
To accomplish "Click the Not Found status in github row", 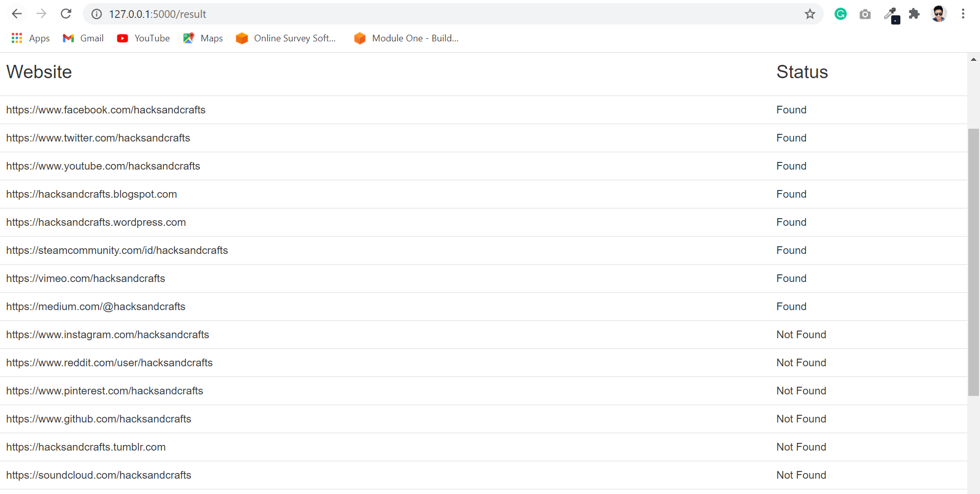I will tap(801, 419).
